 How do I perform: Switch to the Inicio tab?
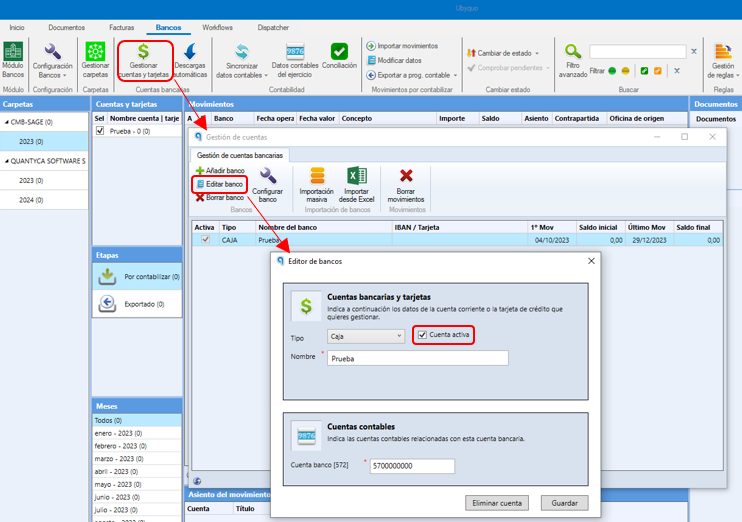(x=17, y=27)
